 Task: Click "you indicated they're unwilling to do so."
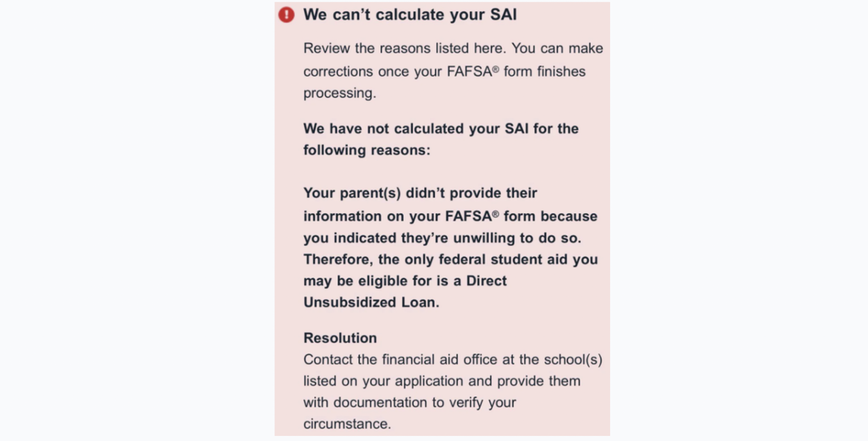tap(442, 238)
